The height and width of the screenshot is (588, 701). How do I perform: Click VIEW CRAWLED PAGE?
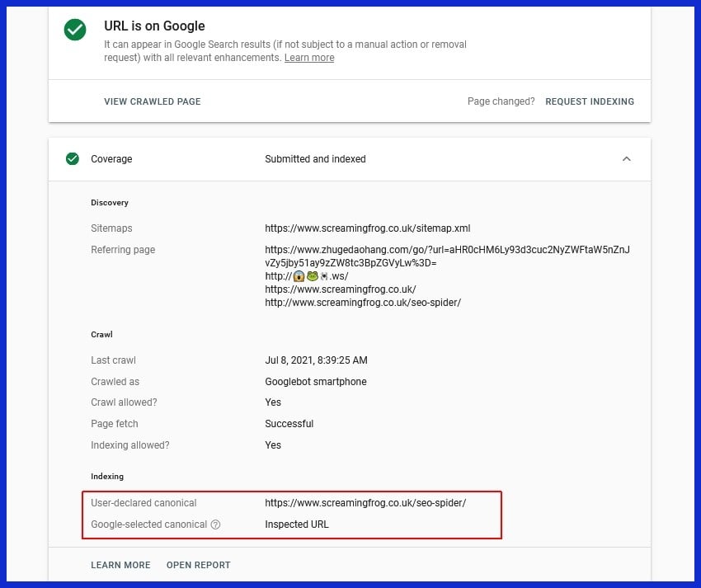tap(152, 101)
